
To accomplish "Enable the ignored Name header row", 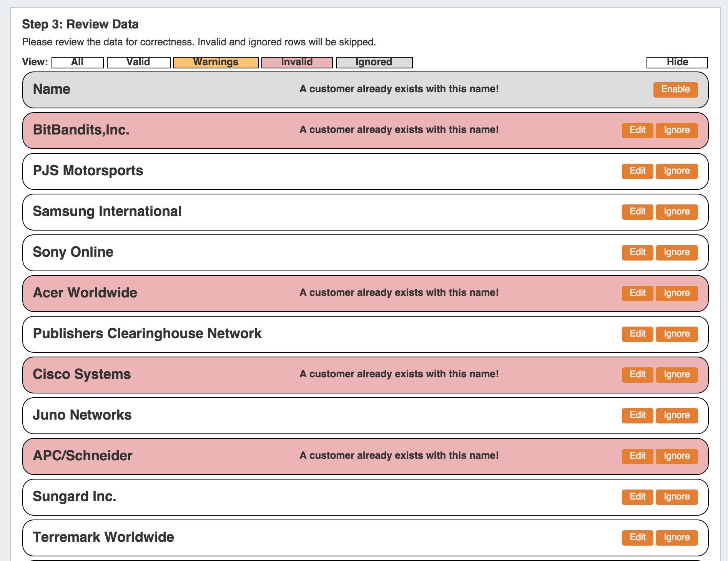I will tap(675, 90).
